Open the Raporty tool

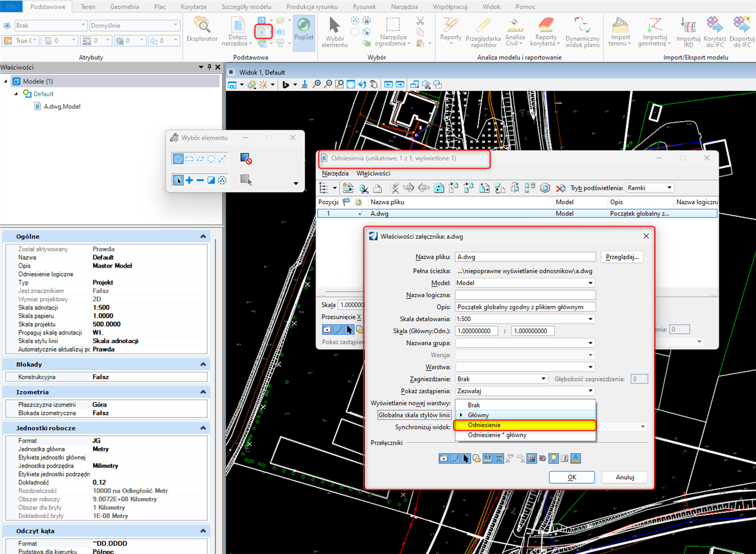[x=451, y=30]
